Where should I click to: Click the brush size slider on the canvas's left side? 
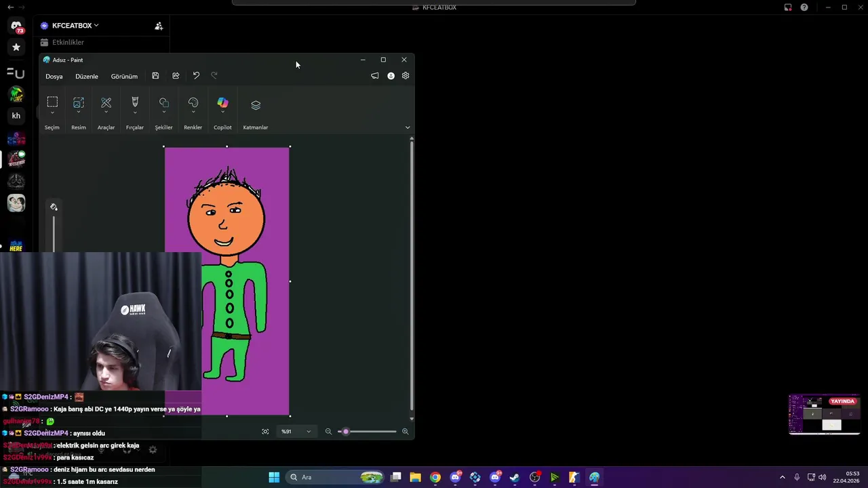(54, 234)
